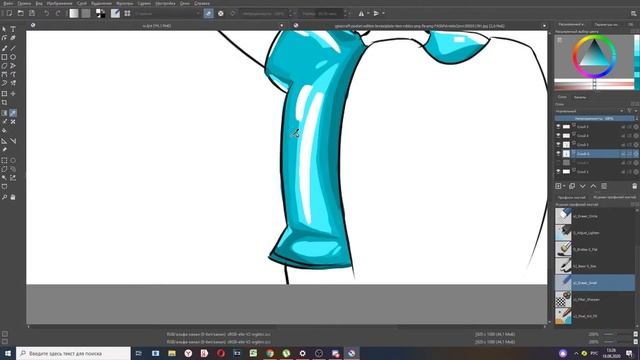Select the Line tool
The height and width of the screenshot is (360, 640).
[x=13, y=48]
